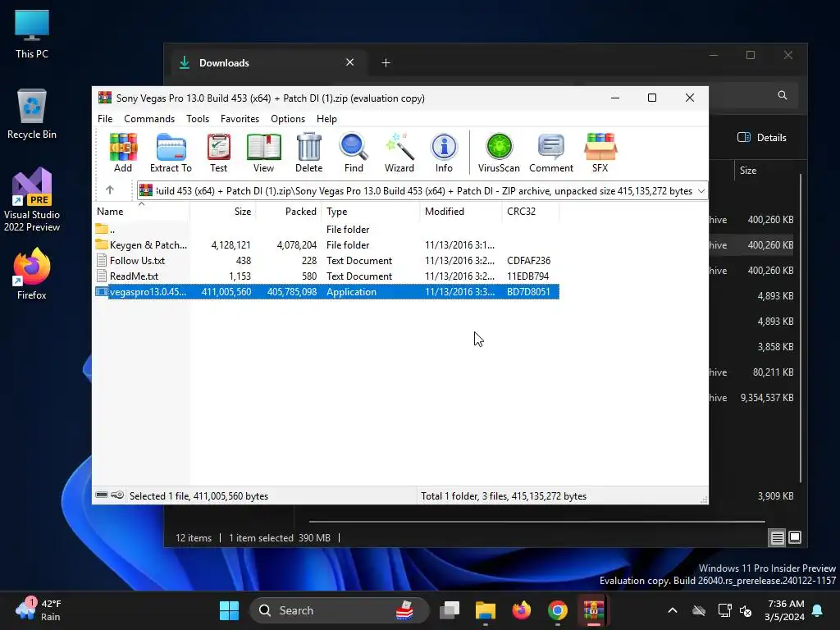
Task: Run VirusScan on the archive
Action: [499, 153]
